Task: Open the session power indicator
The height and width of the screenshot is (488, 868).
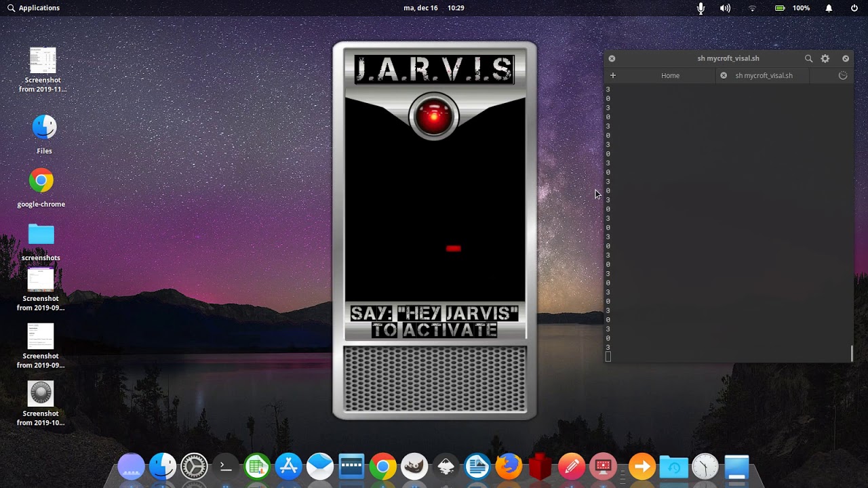Action: tap(854, 8)
